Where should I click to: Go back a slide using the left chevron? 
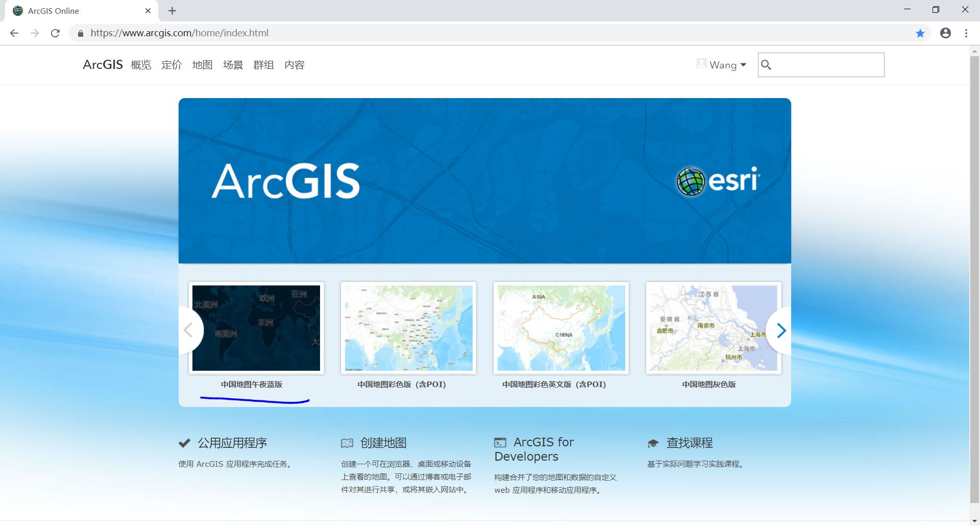coord(189,330)
